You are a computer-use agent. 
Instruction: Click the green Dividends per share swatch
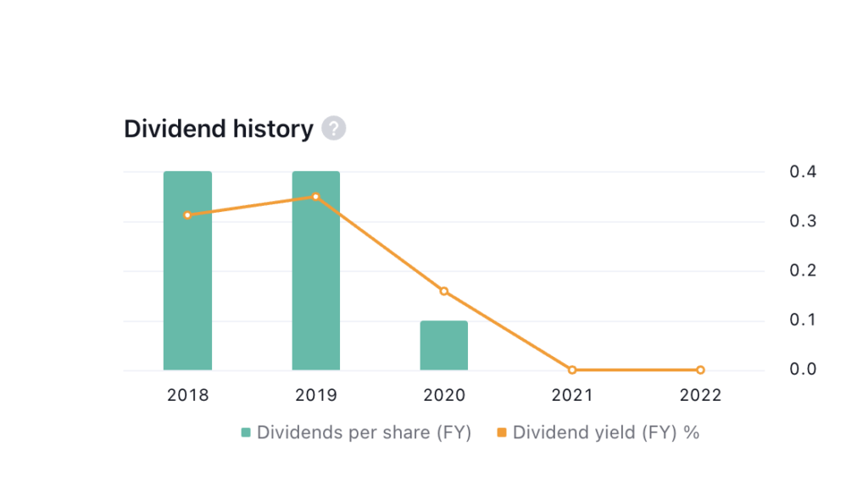246,432
